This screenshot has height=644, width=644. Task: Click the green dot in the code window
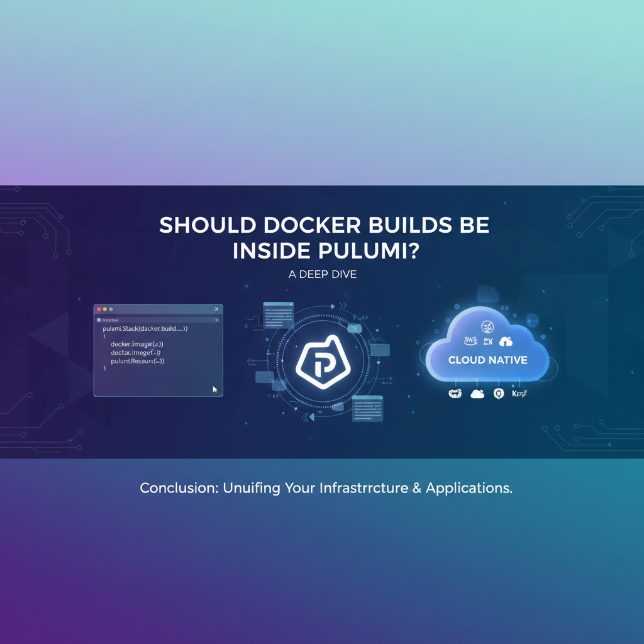111,309
